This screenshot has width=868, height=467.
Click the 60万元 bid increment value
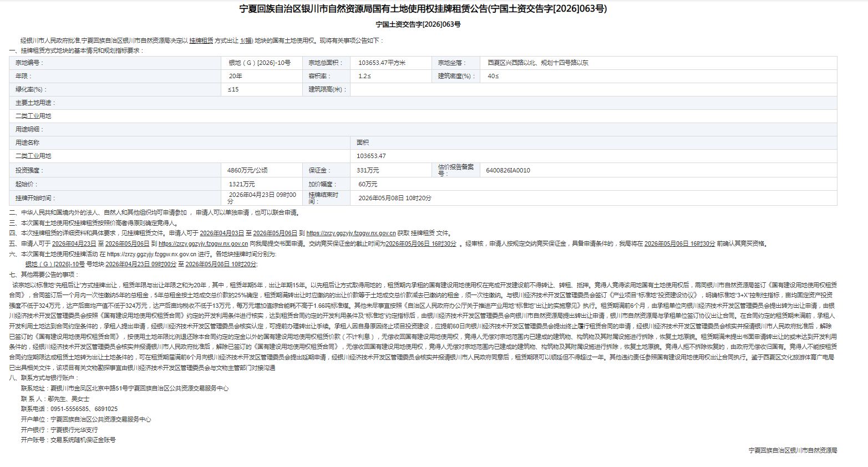[x=367, y=184]
